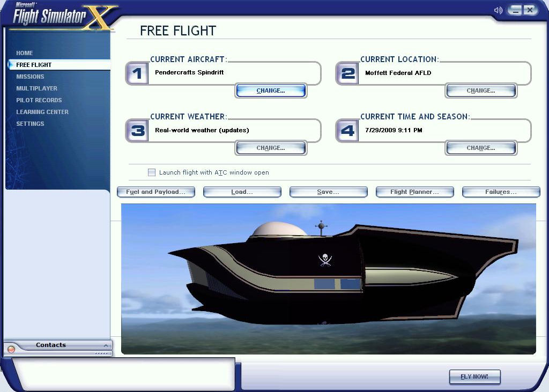Change the current time and season

[481, 148]
